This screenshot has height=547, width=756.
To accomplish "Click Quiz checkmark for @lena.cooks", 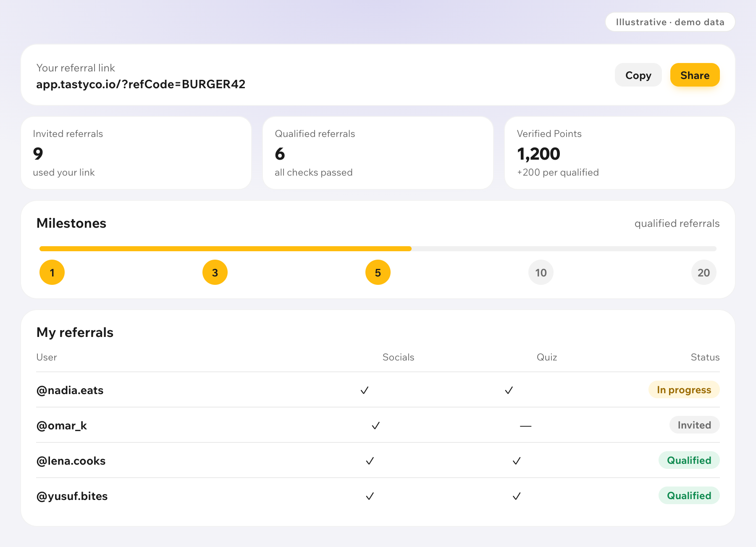I will coord(517,461).
